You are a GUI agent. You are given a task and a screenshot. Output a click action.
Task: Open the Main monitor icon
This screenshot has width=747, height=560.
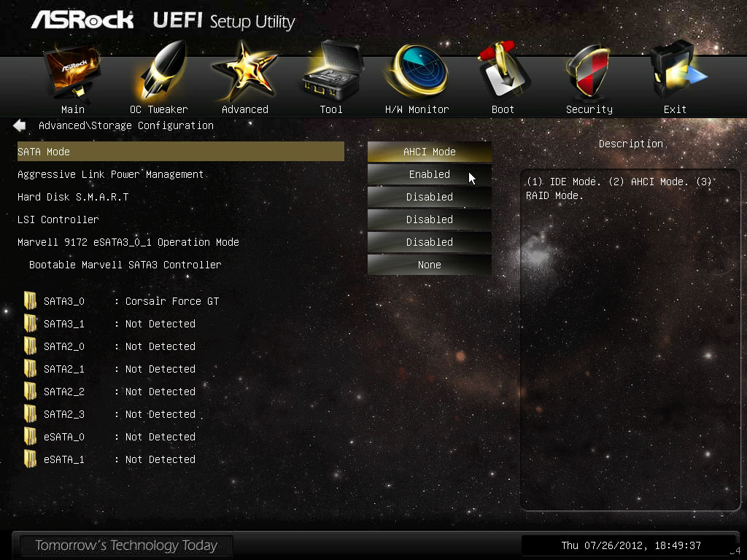pos(72,71)
